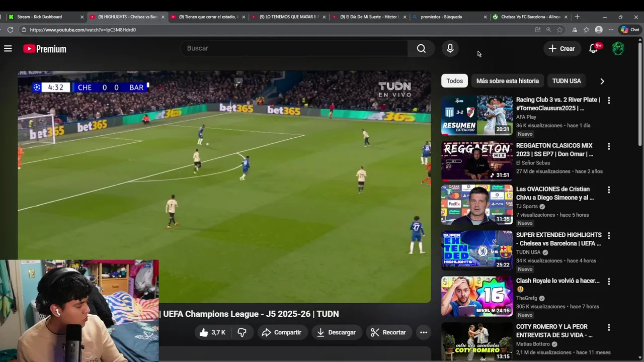Open options for Clash Royale video
This screenshot has height=362, width=644.
(x=609, y=282)
